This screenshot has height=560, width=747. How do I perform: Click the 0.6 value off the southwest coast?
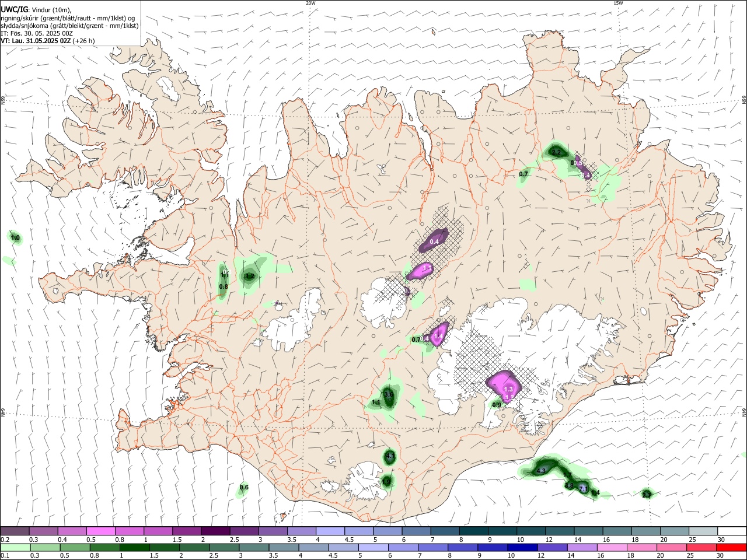[x=244, y=488]
